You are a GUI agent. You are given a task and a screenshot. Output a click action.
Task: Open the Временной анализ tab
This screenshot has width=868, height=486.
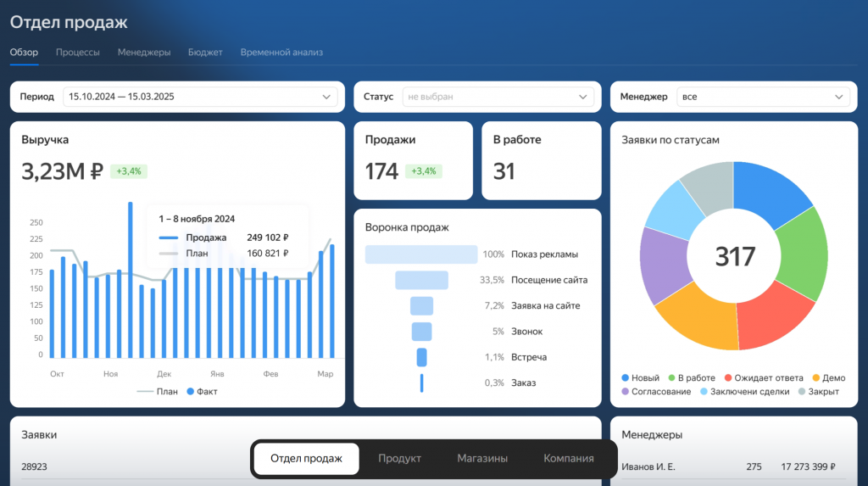pyautogui.click(x=281, y=52)
